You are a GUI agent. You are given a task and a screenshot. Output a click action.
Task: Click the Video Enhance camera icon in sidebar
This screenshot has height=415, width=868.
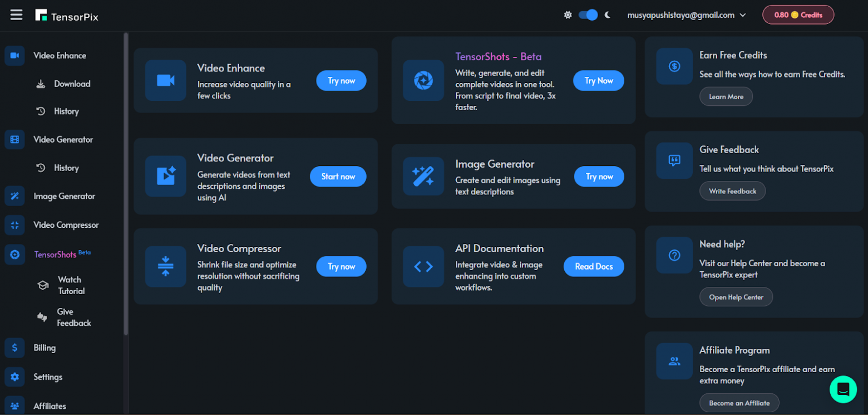(14, 56)
